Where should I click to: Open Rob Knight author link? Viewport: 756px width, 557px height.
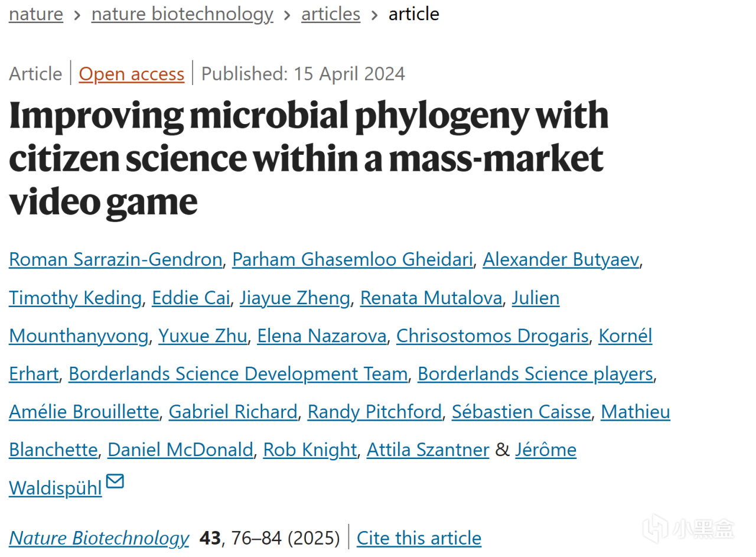pos(309,450)
